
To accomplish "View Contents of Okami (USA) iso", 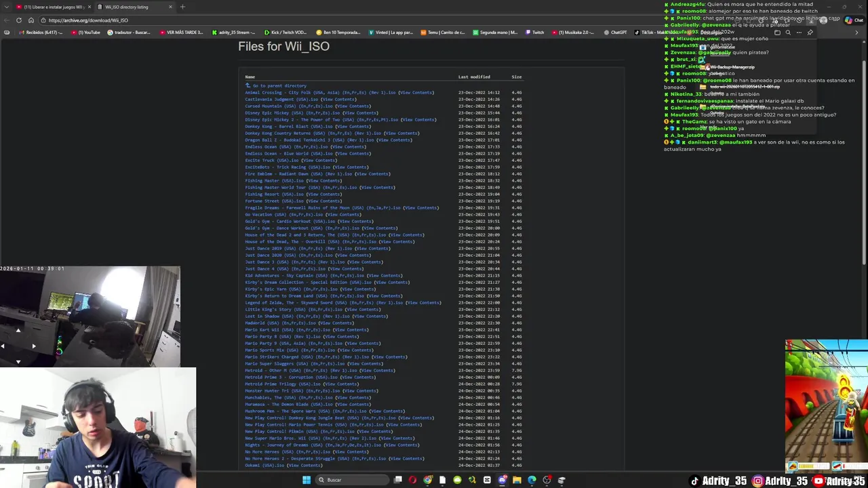I will click(x=304, y=466).
